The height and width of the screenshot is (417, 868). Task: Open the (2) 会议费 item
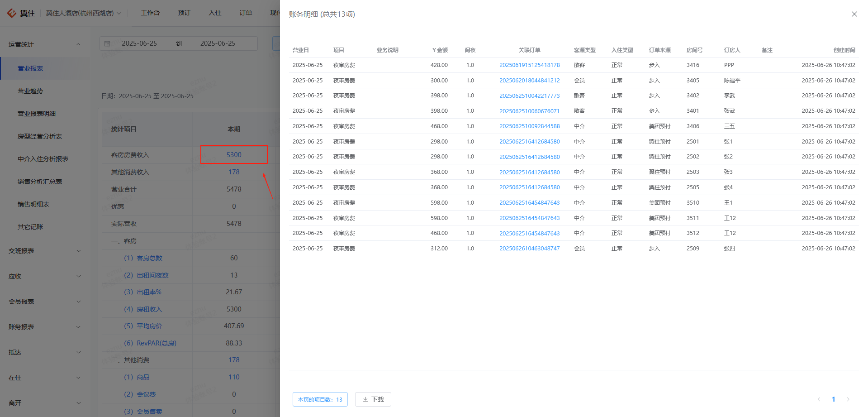[140, 394]
